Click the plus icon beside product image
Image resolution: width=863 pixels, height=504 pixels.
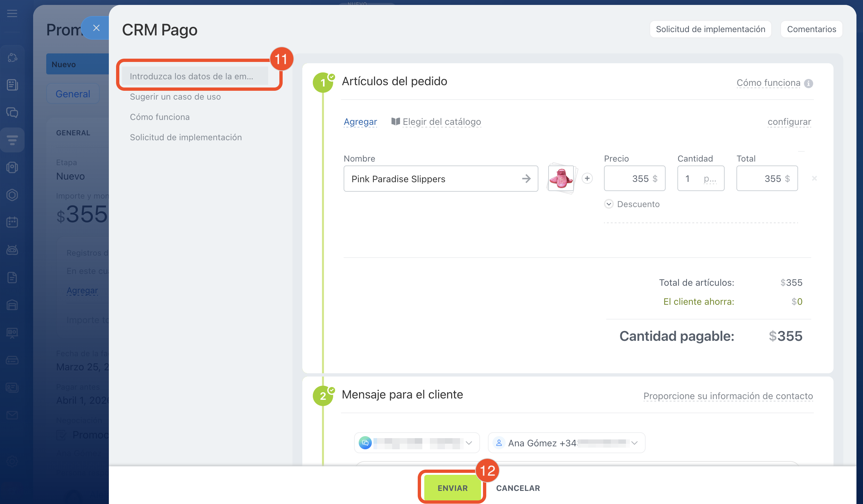587,178
